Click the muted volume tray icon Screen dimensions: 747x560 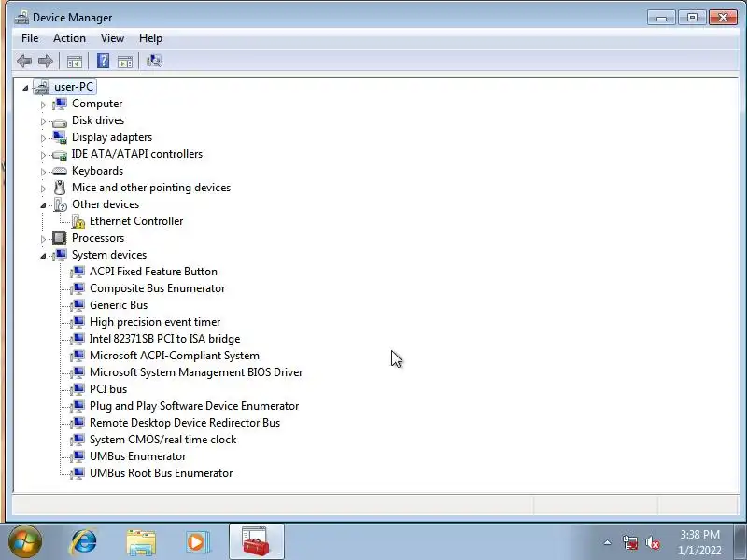point(652,542)
